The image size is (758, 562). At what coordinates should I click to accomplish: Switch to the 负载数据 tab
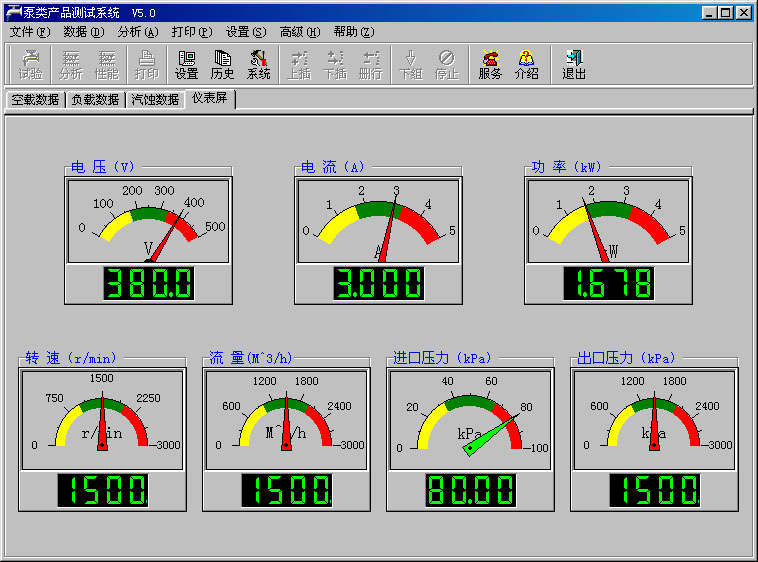95,100
